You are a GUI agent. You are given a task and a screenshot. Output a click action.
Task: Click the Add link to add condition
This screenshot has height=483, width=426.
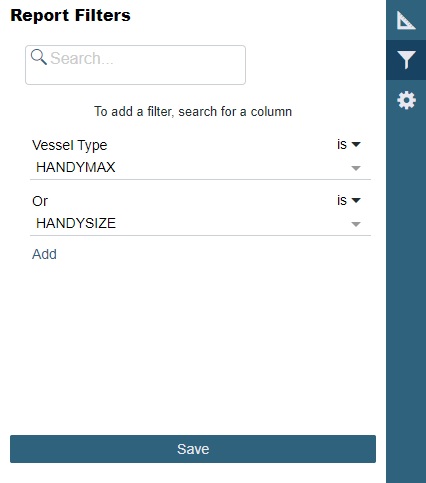tap(44, 254)
